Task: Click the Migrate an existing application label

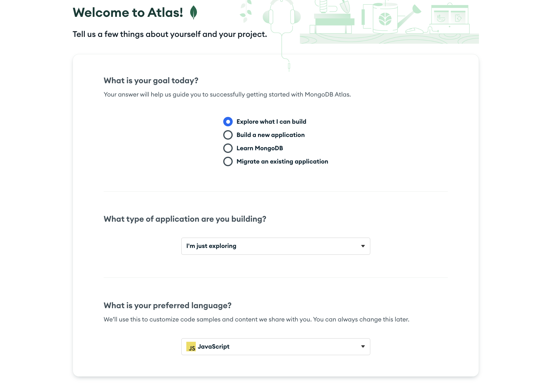Action: point(282,161)
